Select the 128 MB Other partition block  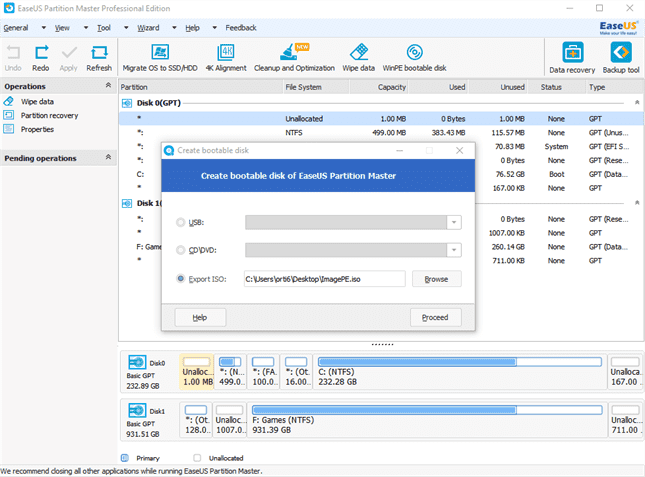coord(197,420)
